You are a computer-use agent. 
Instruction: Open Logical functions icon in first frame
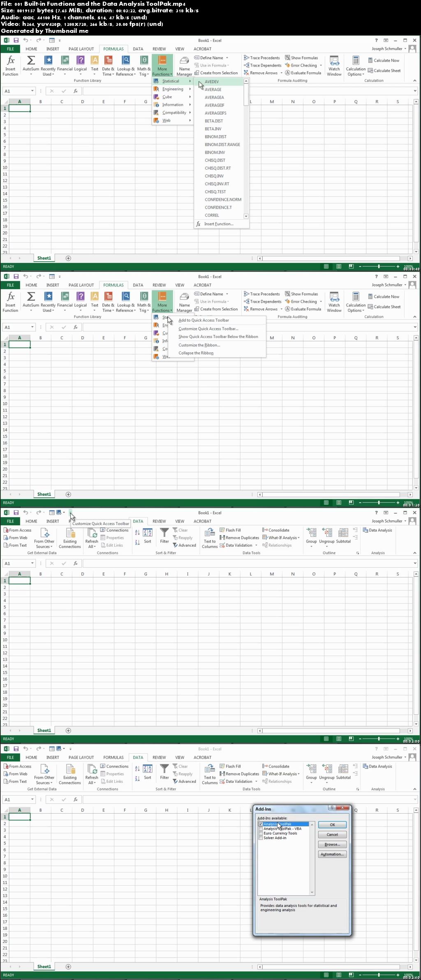(x=81, y=60)
